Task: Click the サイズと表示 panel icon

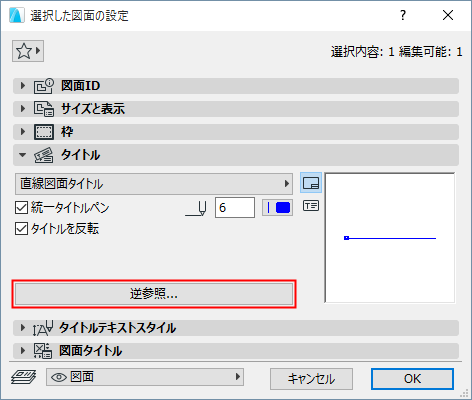Action: (43, 109)
